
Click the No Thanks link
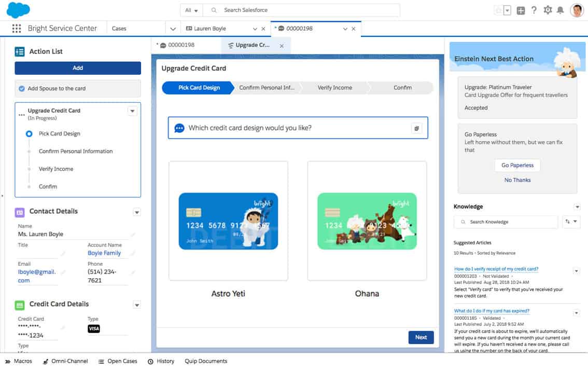tap(517, 180)
